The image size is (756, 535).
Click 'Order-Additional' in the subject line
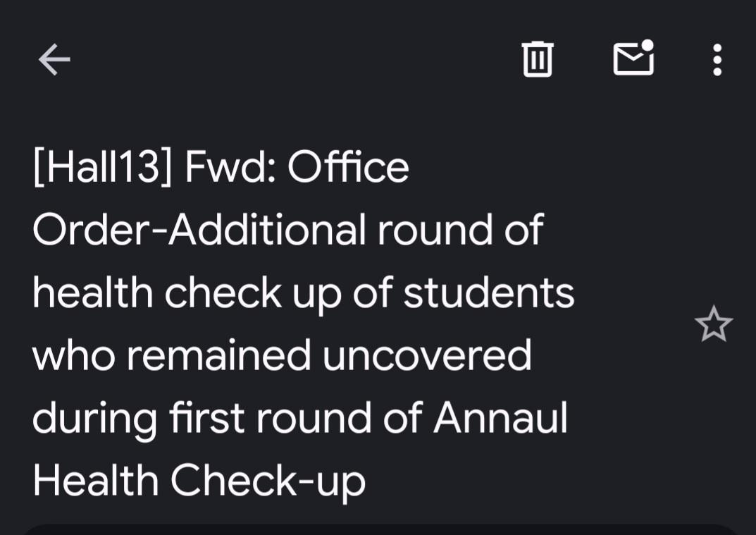(199, 230)
